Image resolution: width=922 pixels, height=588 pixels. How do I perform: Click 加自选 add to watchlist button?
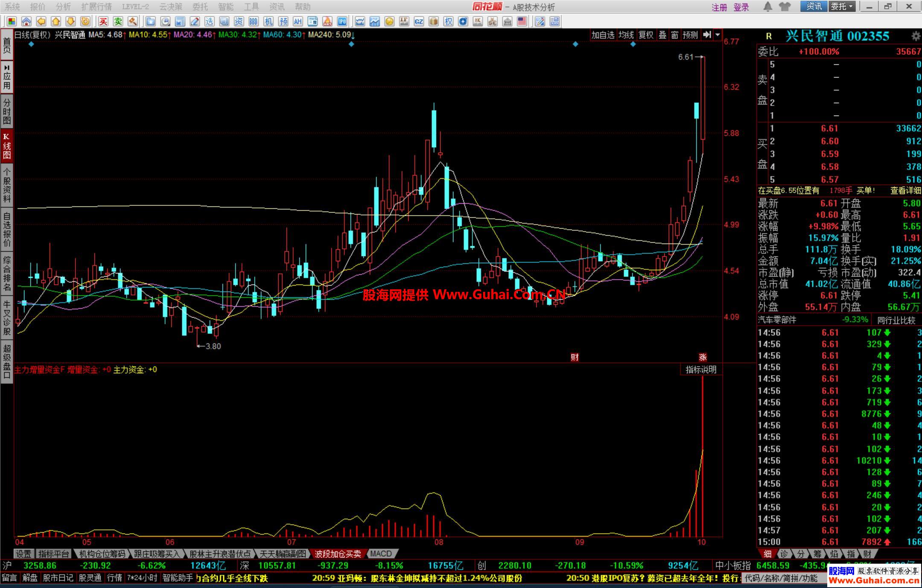(x=603, y=35)
